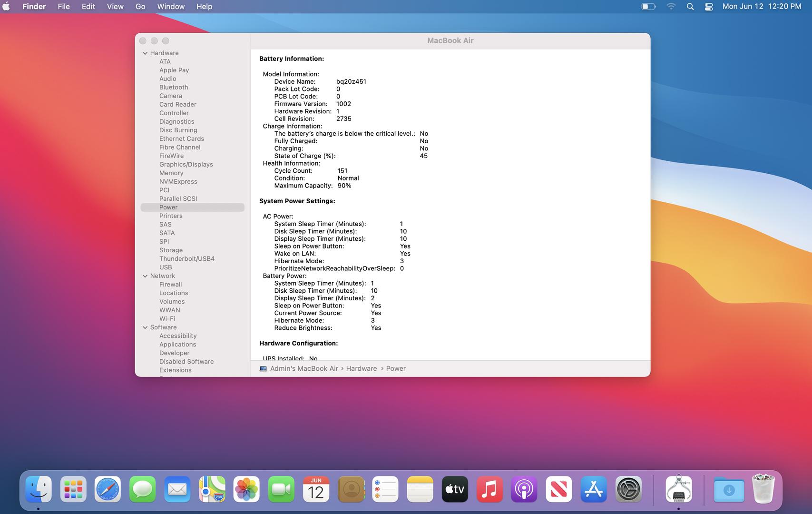812x514 pixels.
Task: Select Audio in the sidebar
Action: tap(168, 79)
